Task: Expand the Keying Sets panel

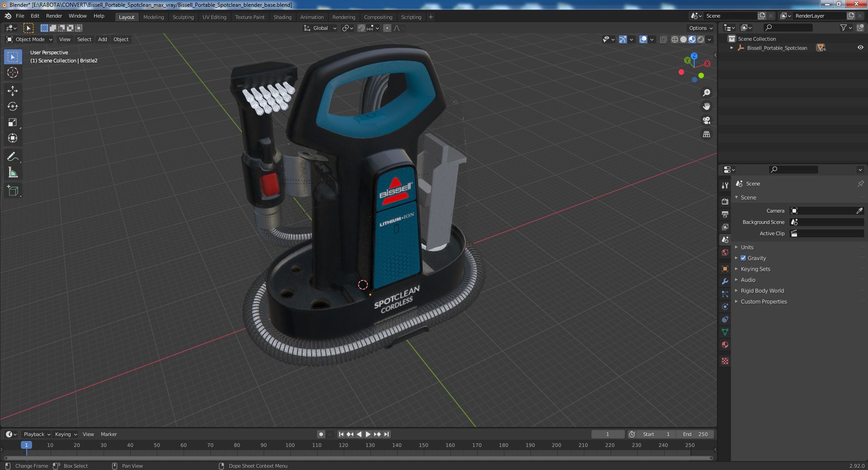Action: click(x=755, y=269)
